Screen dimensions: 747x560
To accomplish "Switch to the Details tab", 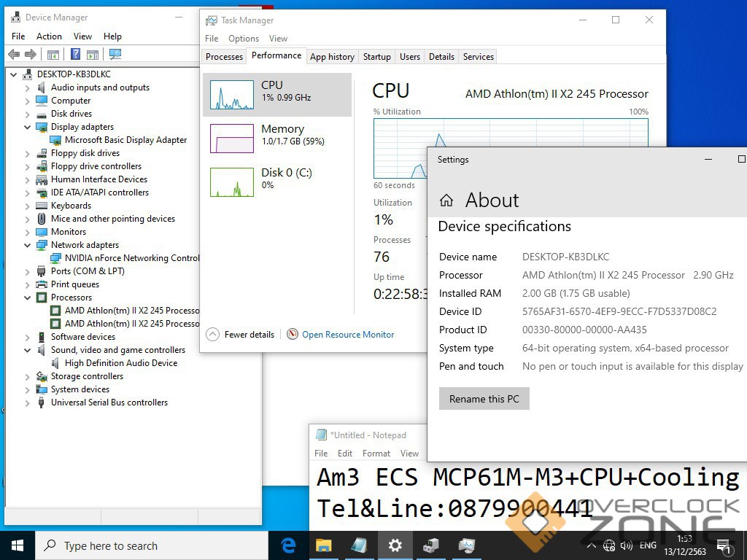I will tap(441, 57).
